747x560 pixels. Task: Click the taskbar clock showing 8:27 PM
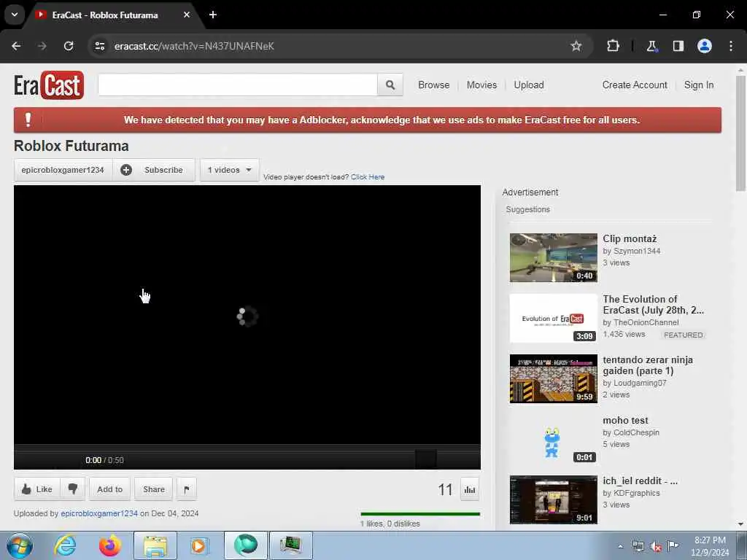pyautogui.click(x=710, y=545)
